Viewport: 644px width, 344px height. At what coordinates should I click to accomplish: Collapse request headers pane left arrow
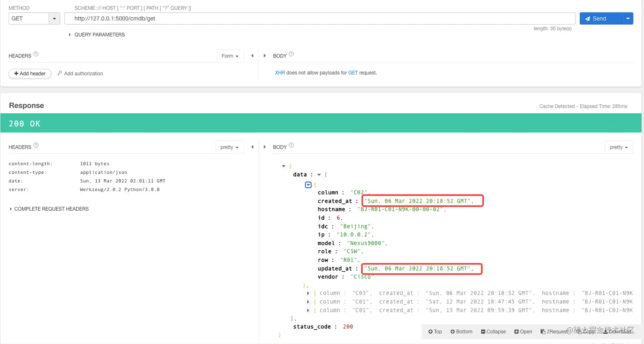pyautogui.click(x=252, y=56)
